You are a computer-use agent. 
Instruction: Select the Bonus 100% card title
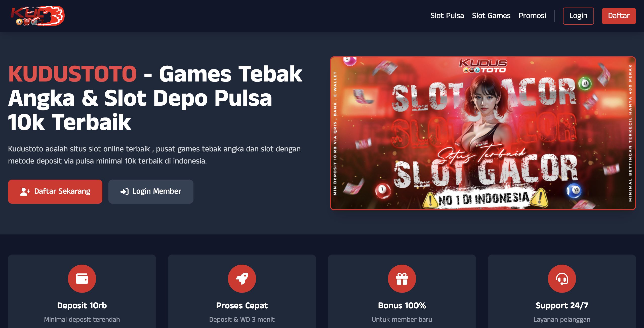pos(402,306)
